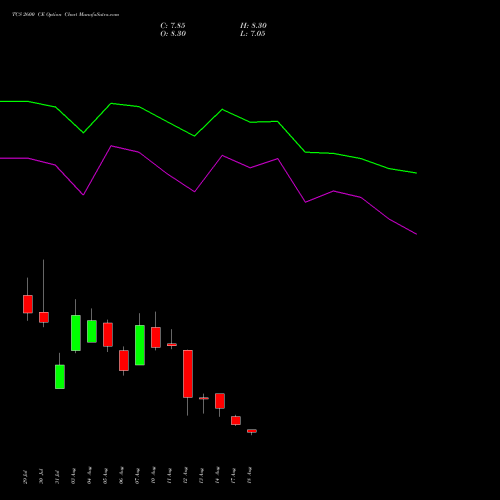The height and width of the screenshot is (500, 500).
Task: Select the 30 Jul date label
Action: click(42, 477)
